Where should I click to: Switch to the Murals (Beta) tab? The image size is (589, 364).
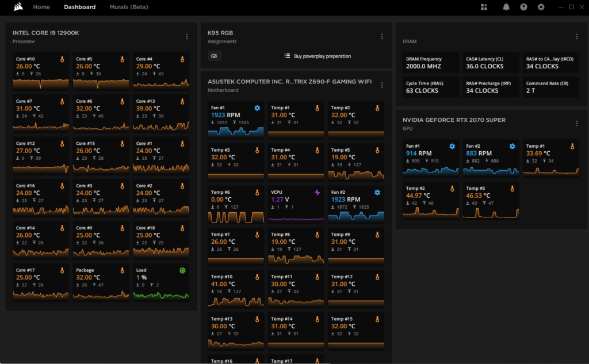pyautogui.click(x=129, y=7)
